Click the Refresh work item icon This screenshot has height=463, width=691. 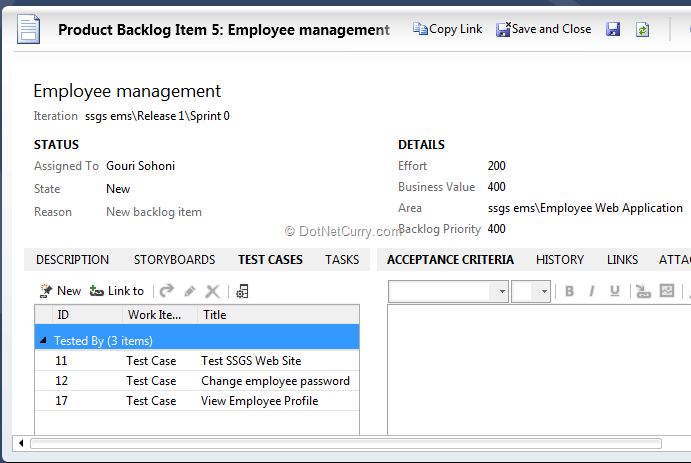(642, 30)
